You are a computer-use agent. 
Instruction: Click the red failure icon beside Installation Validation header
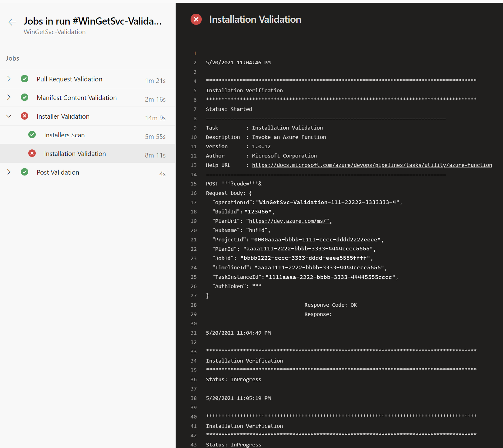196,19
